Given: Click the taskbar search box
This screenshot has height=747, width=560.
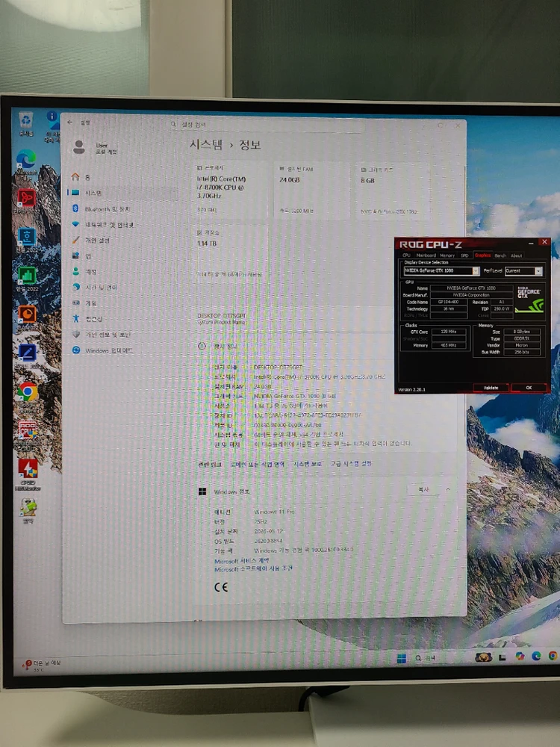Looking at the screenshot, I should pos(426,658).
